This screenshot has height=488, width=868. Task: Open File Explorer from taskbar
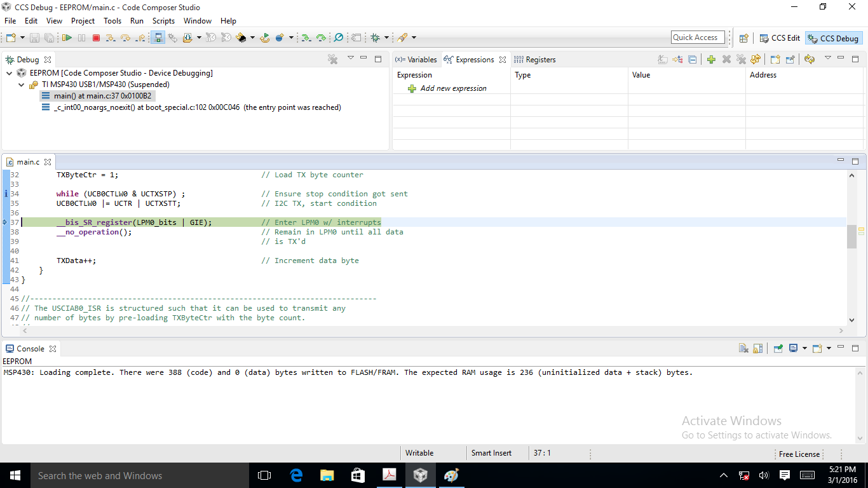point(327,475)
